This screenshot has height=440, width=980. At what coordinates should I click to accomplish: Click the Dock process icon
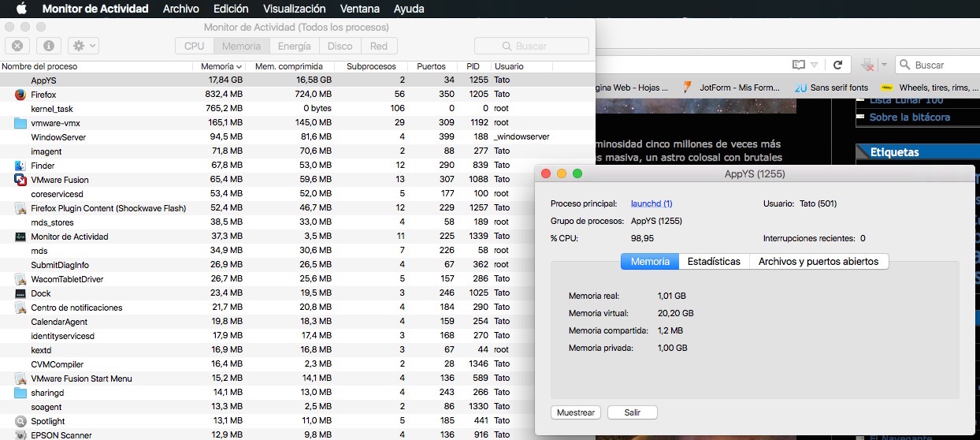point(20,293)
